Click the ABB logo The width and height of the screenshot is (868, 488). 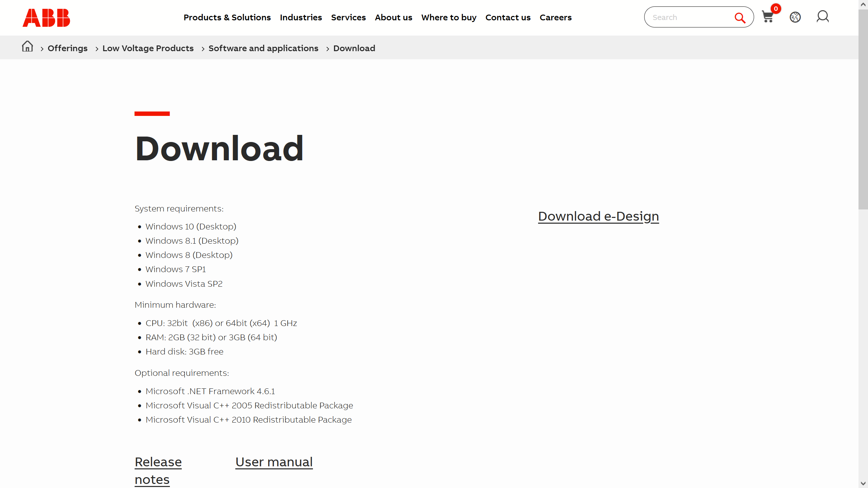pyautogui.click(x=46, y=18)
